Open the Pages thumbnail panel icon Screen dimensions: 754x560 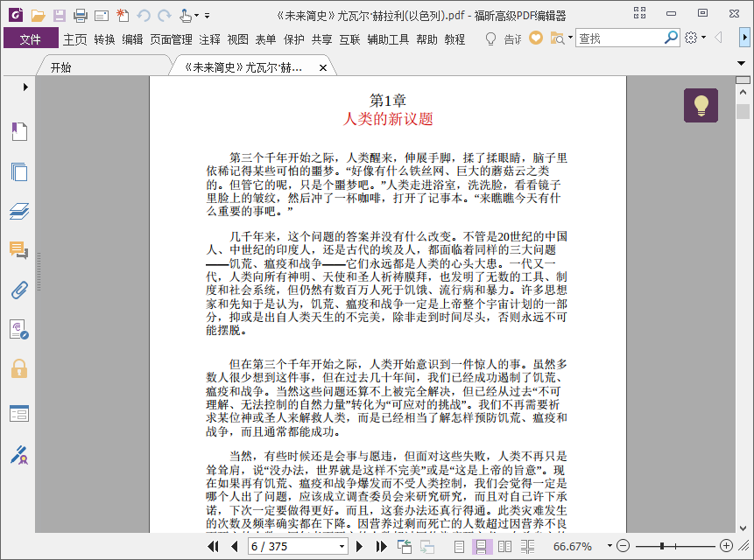point(19,171)
